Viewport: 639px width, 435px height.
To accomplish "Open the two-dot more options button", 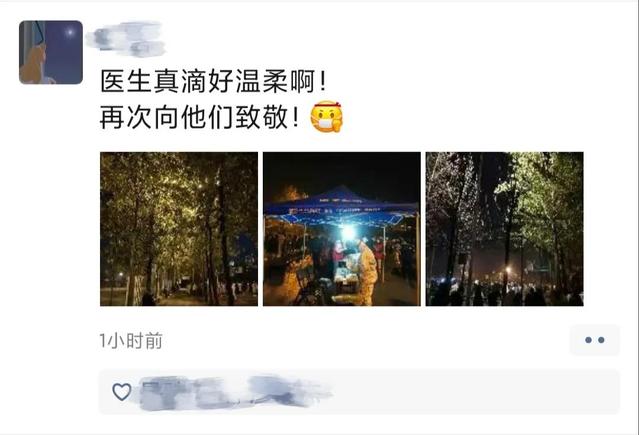I will (595, 340).
